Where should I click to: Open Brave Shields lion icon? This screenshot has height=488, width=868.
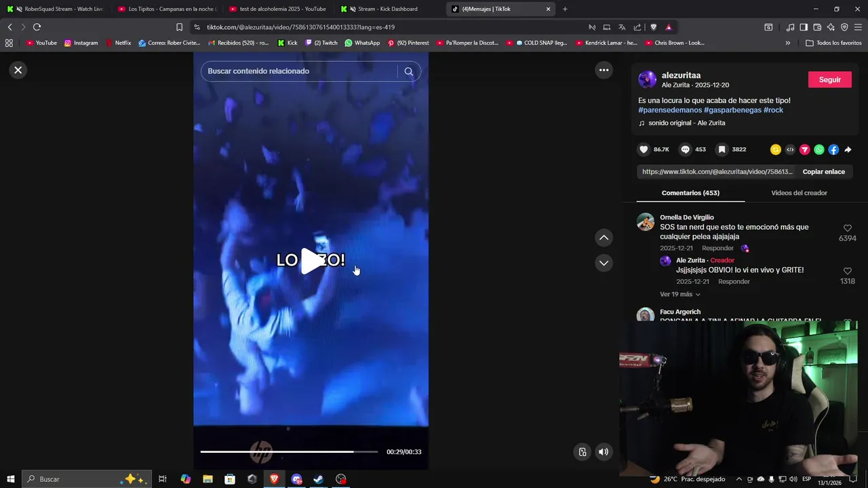pos(653,27)
